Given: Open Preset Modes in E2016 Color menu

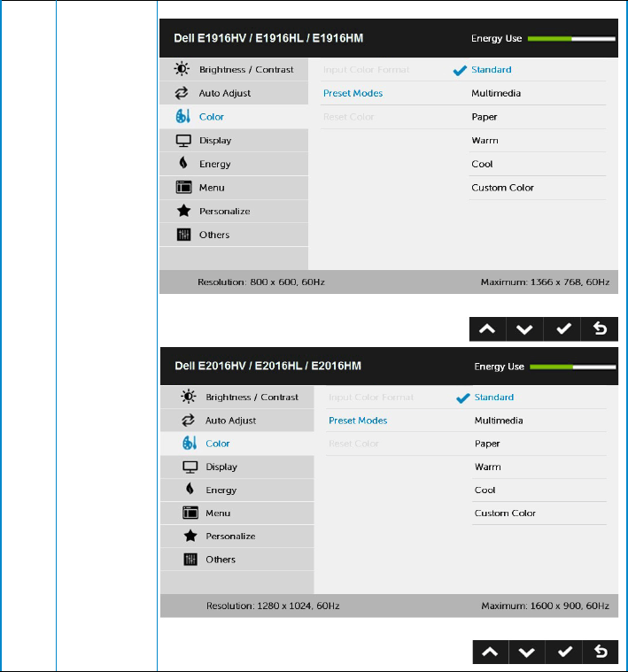Looking at the screenshot, I should [358, 421].
